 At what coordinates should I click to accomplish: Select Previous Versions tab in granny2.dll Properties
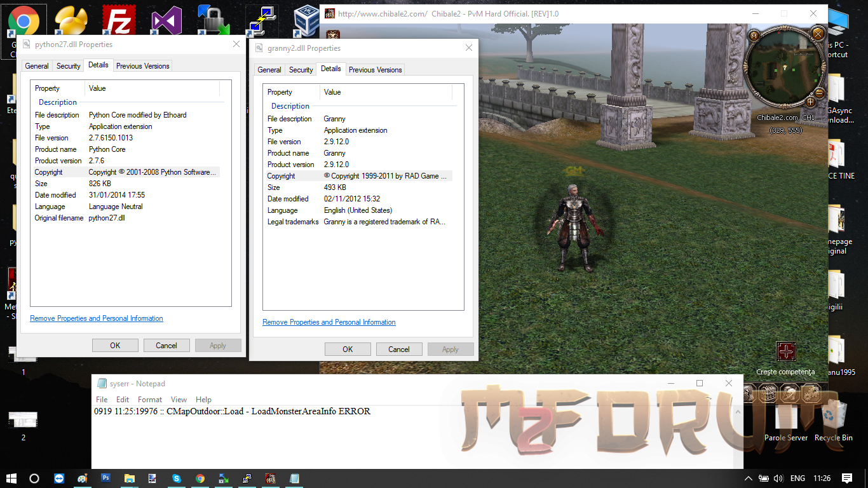[375, 70]
